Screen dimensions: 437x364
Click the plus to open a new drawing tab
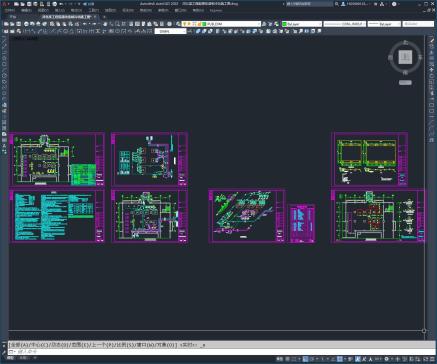[104, 17]
